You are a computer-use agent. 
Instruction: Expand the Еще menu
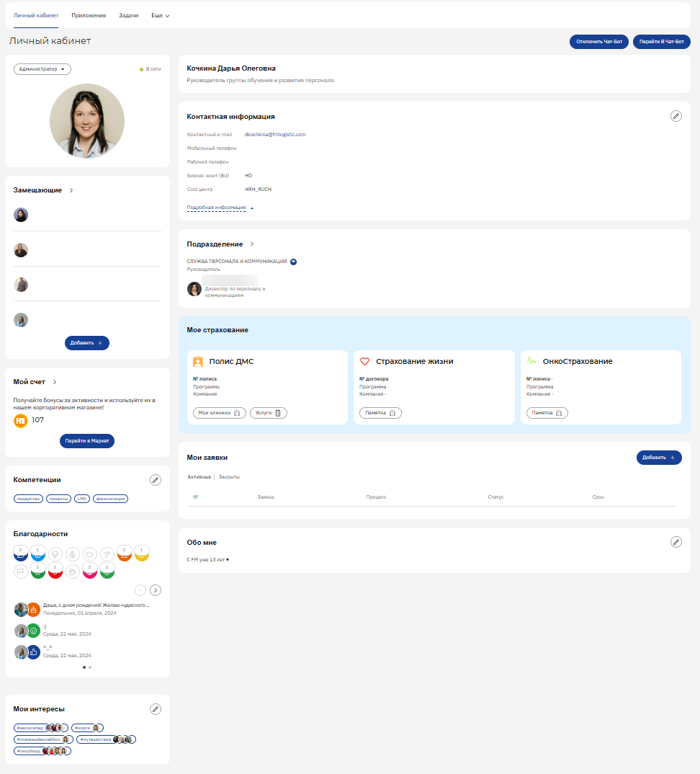(160, 15)
